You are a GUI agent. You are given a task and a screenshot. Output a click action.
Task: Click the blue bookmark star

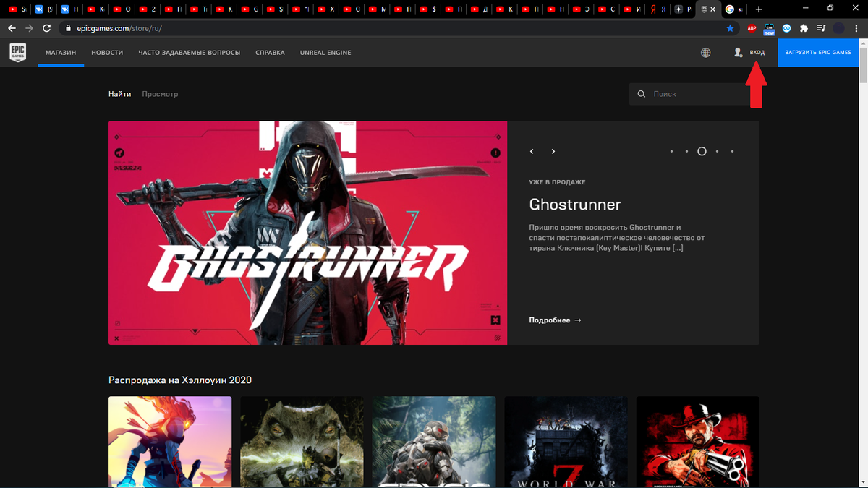coord(730,28)
